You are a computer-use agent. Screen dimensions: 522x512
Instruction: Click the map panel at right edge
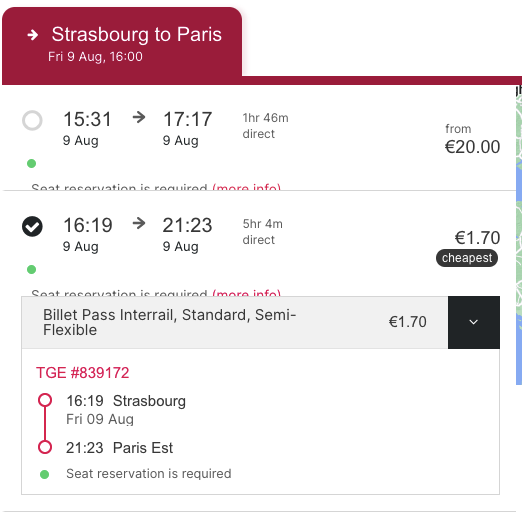[519, 235]
